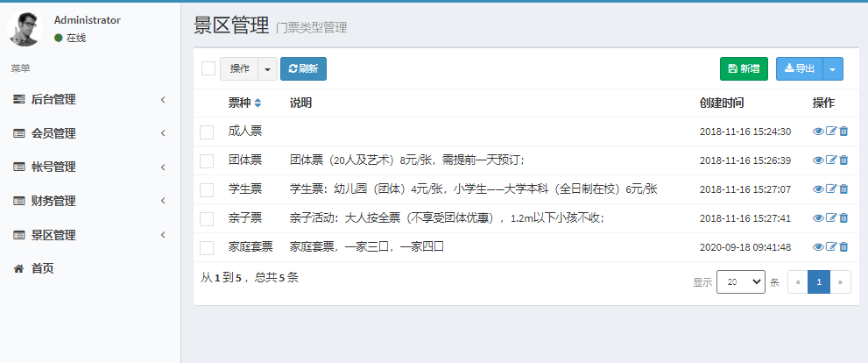The image size is (868, 363).
Task: Tick the select-all checkbox in toolbar
Action: 208,68
